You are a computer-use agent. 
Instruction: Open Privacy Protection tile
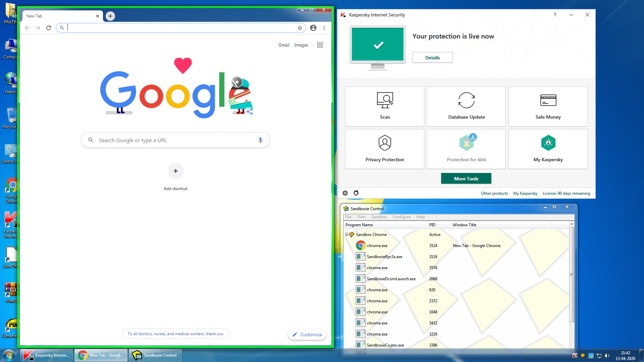[x=385, y=149]
